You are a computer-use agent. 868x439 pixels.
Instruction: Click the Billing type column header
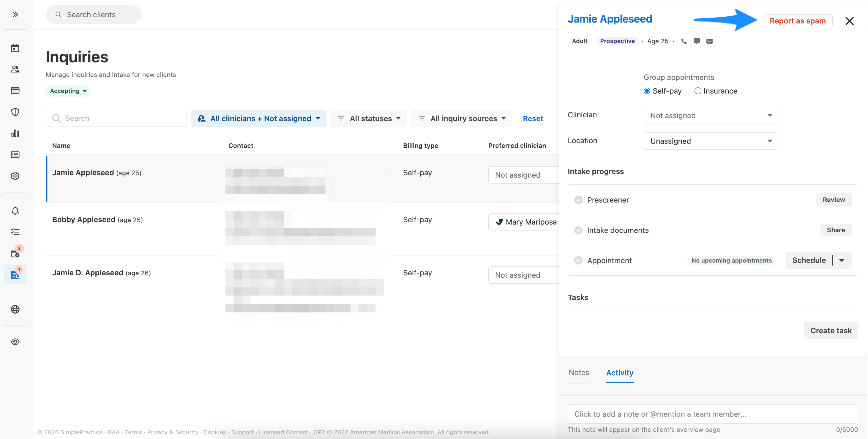(421, 146)
